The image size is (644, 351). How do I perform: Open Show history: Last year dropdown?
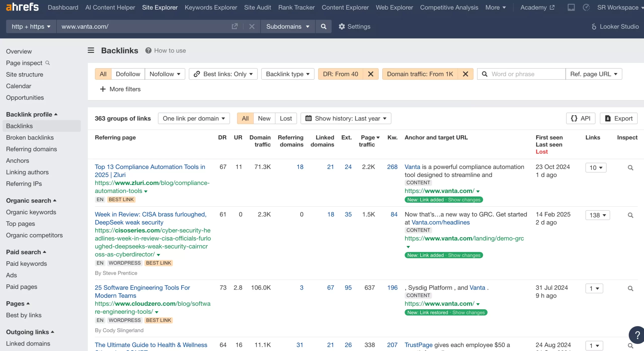coord(346,118)
